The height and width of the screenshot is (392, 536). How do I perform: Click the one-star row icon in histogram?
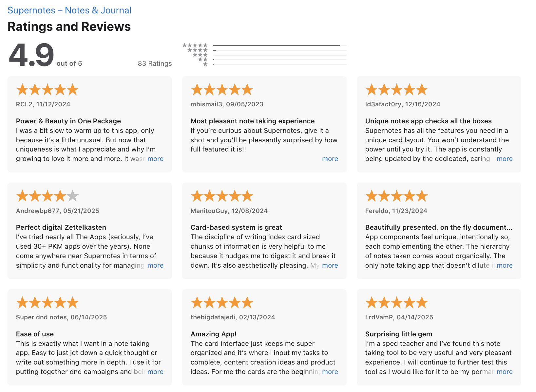point(205,64)
